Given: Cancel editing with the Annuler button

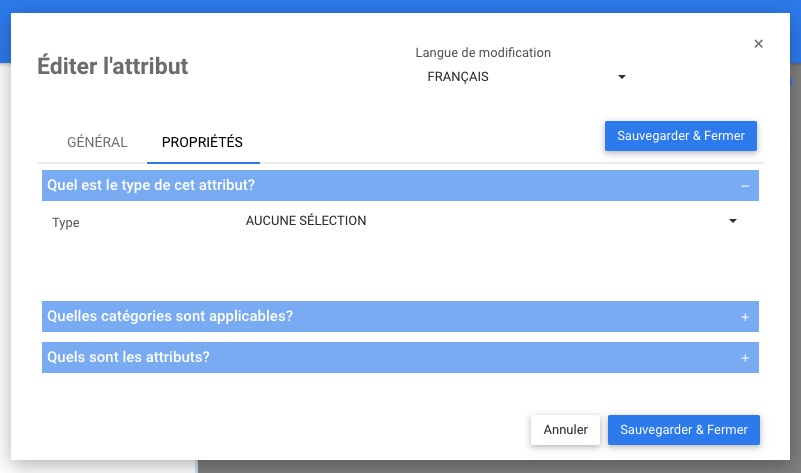Looking at the screenshot, I should [x=565, y=430].
